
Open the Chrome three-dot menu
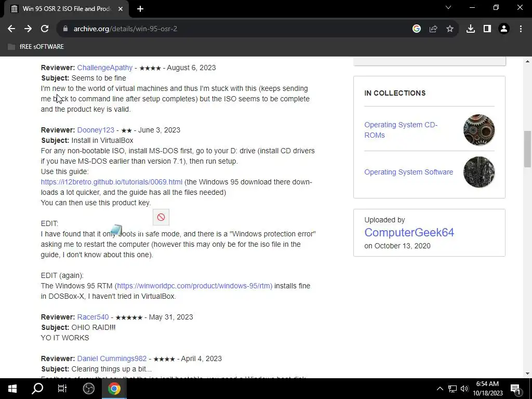point(521,29)
